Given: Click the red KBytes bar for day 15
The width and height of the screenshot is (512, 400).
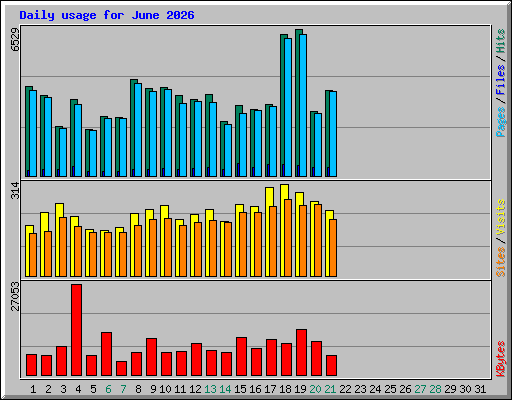Looking at the screenshot, I should click(x=241, y=357).
